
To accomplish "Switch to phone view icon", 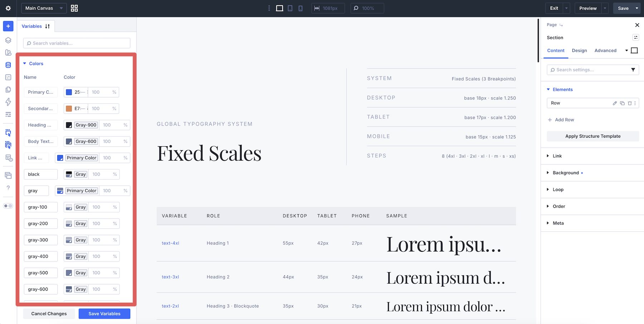I will pyautogui.click(x=301, y=8).
